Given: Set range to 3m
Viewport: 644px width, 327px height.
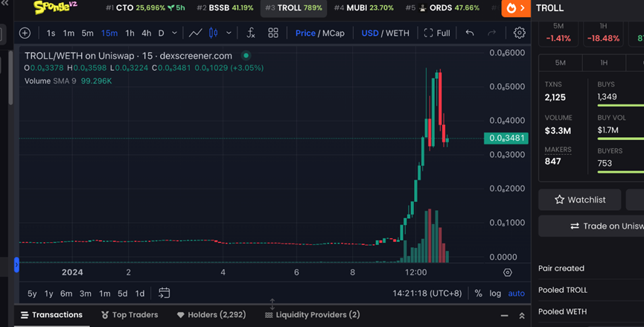Looking at the screenshot, I should 86,293.
